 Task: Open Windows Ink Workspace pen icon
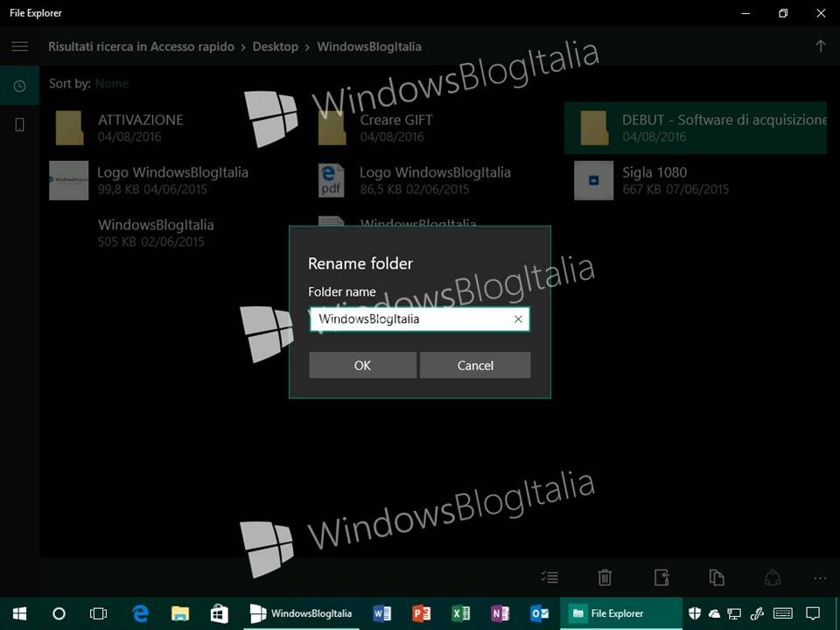click(757, 613)
